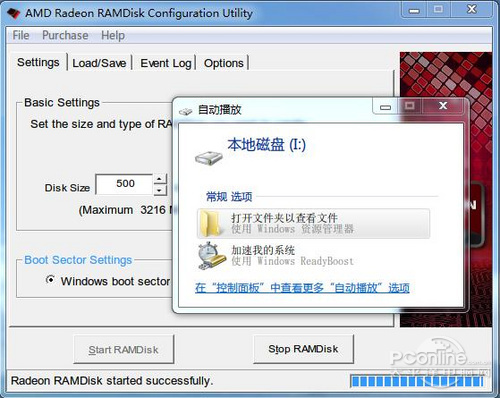Select Windows boot sector radio button

pyautogui.click(x=50, y=279)
